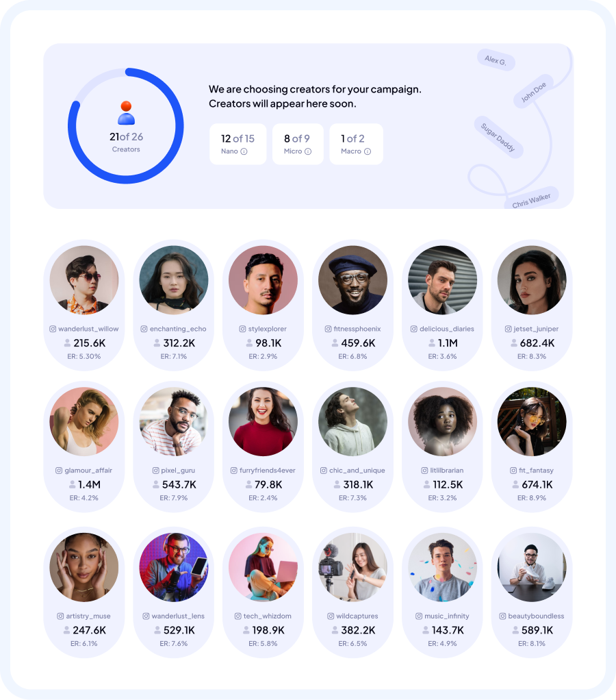
Task: Click the Alex G. name tag
Action: coord(496,60)
